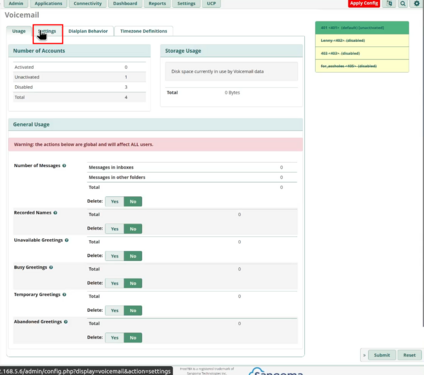Expand the arrow beside the Submit button
The width and height of the screenshot is (424, 375).
click(364, 355)
